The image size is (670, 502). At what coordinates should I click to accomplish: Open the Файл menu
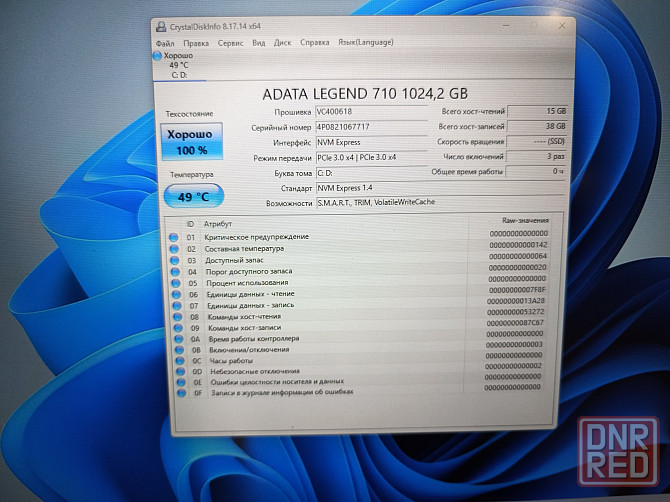click(x=165, y=44)
